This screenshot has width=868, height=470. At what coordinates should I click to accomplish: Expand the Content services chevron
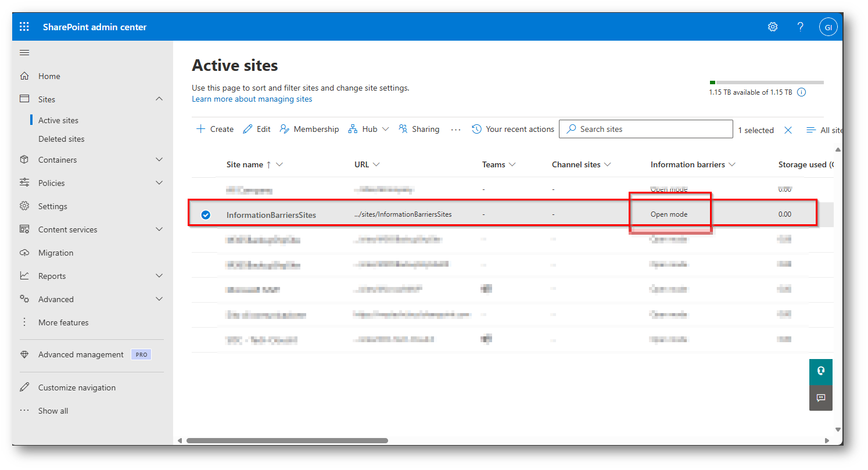[159, 229]
